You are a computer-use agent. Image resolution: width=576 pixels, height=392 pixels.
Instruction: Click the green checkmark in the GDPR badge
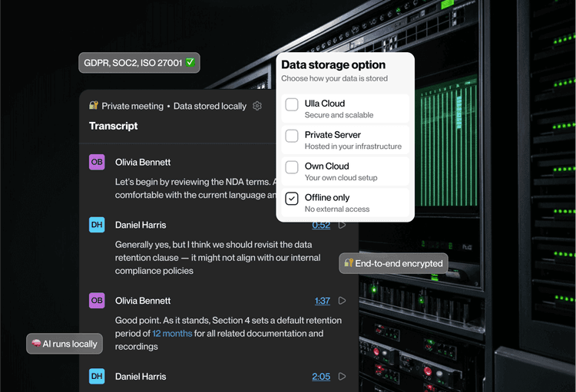pos(190,62)
